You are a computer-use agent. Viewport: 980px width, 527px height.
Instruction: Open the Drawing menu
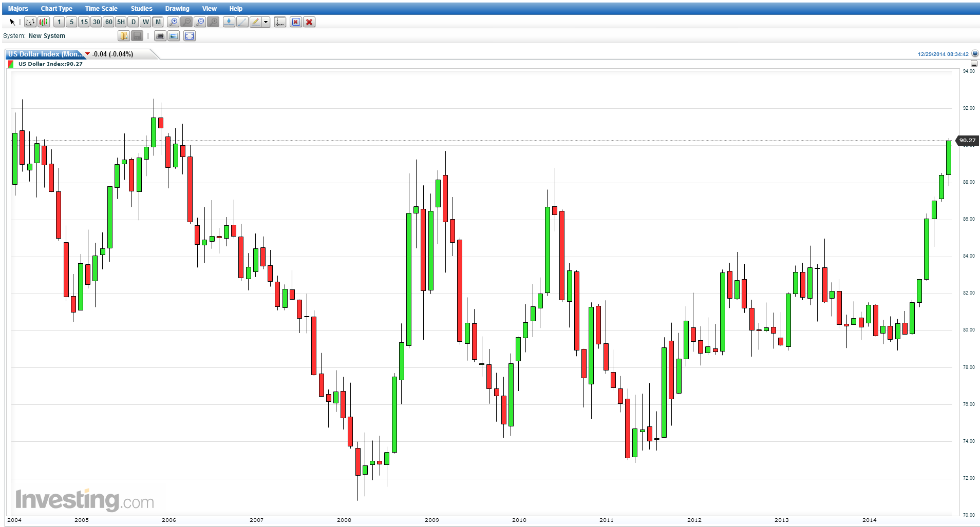point(177,9)
